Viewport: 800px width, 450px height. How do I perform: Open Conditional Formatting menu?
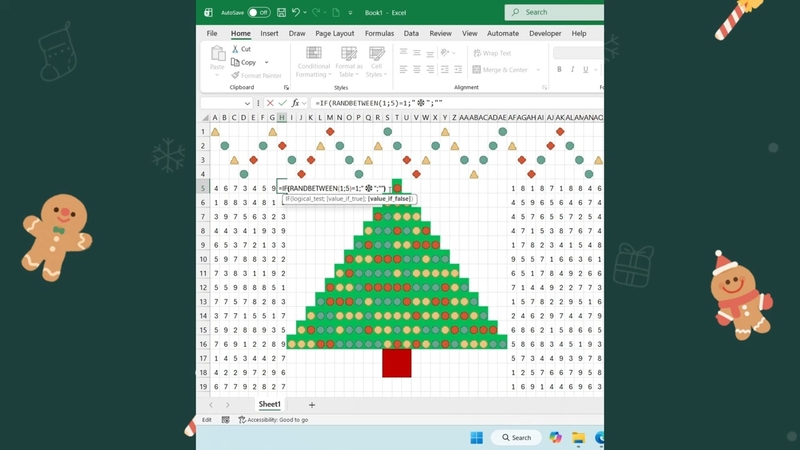pyautogui.click(x=313, y=62)
